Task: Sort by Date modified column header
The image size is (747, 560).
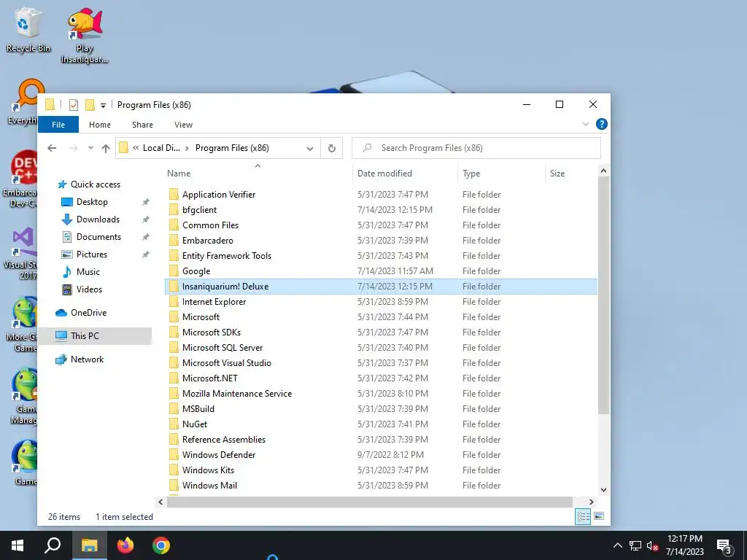Action: pos(405,174)
